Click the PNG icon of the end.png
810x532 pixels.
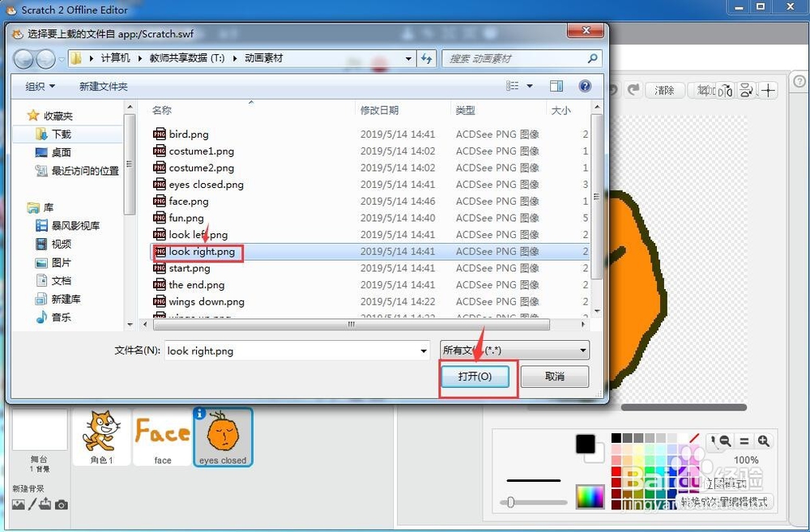tap(159, 284)
